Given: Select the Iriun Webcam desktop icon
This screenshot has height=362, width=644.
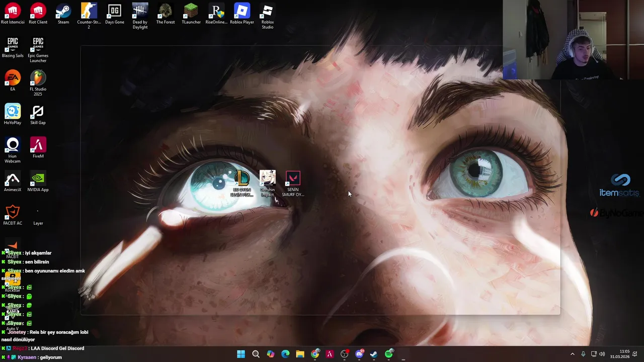Looking at the screenshot, I should (x=13, y=150).
